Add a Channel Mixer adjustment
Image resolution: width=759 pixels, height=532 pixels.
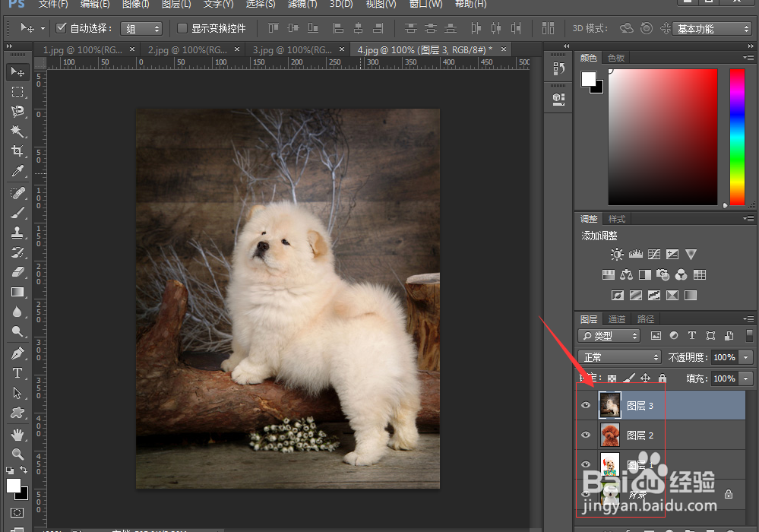[x=681, y=275]
